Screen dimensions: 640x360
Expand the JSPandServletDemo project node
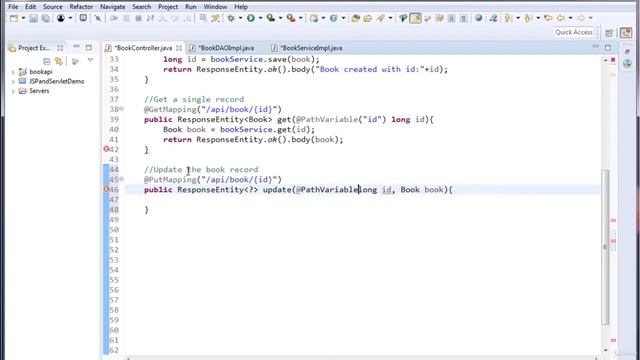pos(13,81)
